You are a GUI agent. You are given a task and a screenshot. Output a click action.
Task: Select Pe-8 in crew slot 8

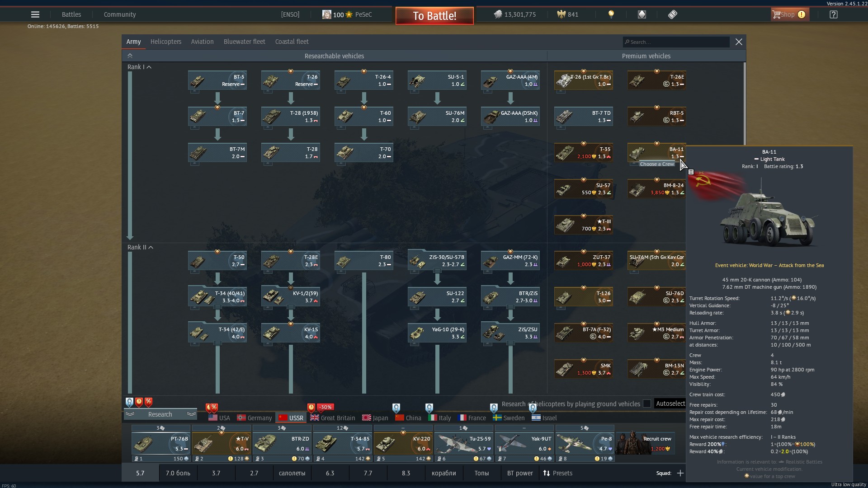585,443
